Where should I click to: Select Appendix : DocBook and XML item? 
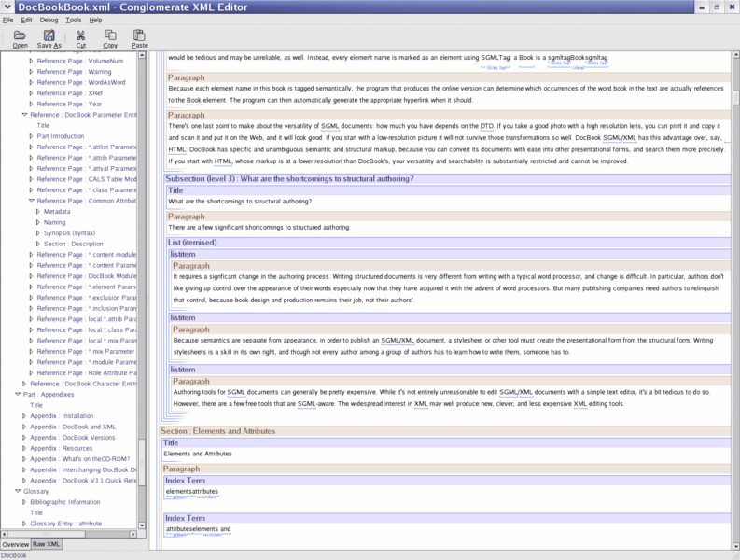[x=73, y=427]
